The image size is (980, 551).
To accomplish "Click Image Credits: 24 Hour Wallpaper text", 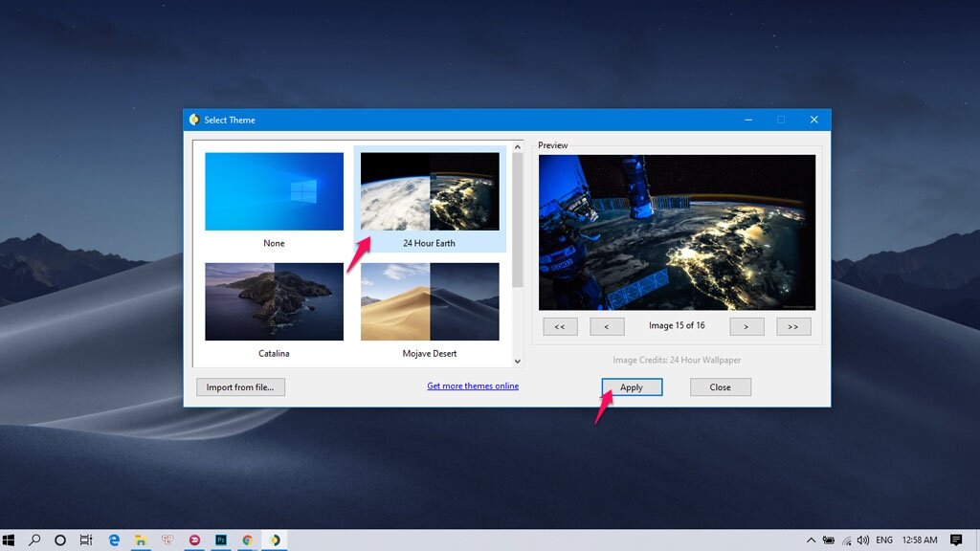I will [677, 360].
